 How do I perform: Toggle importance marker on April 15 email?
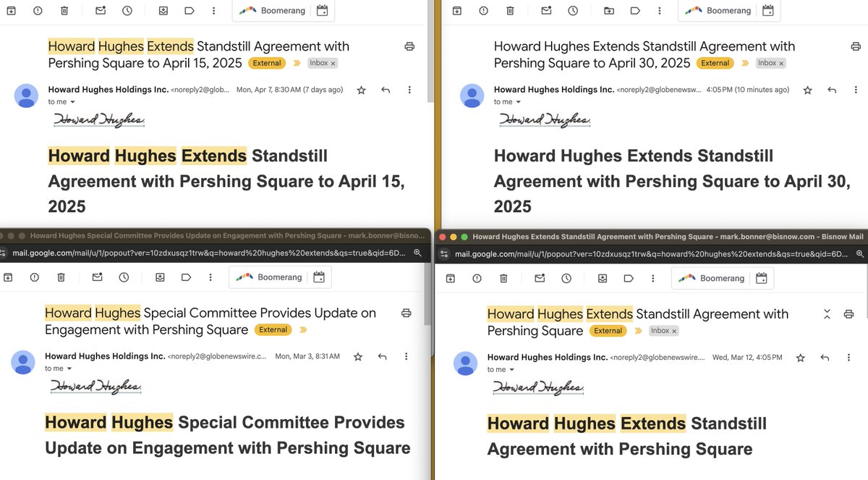(296, 63)
